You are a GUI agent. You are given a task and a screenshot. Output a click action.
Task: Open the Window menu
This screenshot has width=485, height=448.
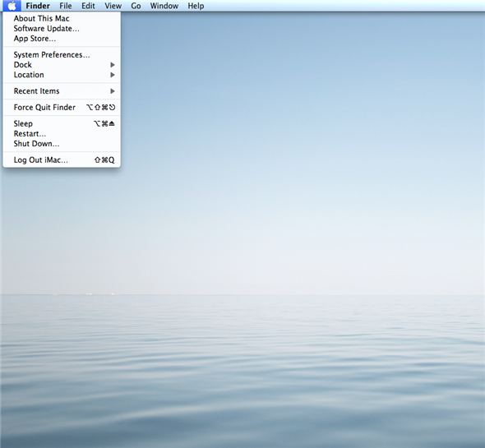164,6
